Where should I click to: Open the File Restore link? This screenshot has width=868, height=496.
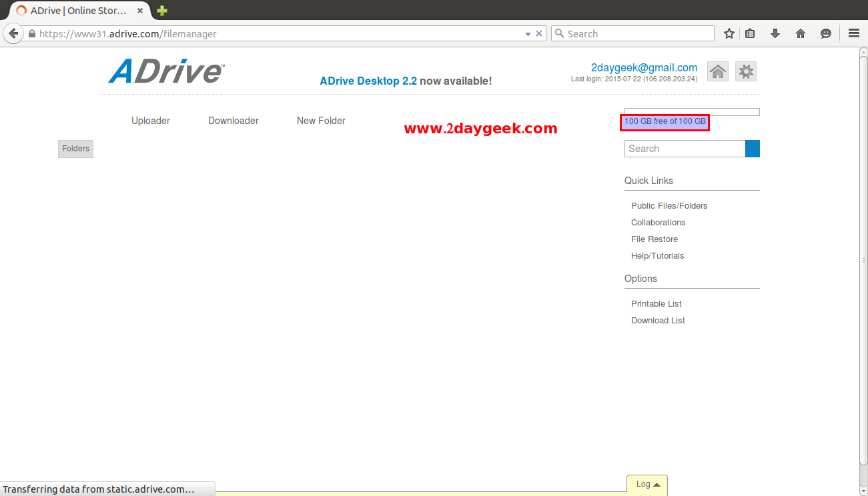pos(655,239)
